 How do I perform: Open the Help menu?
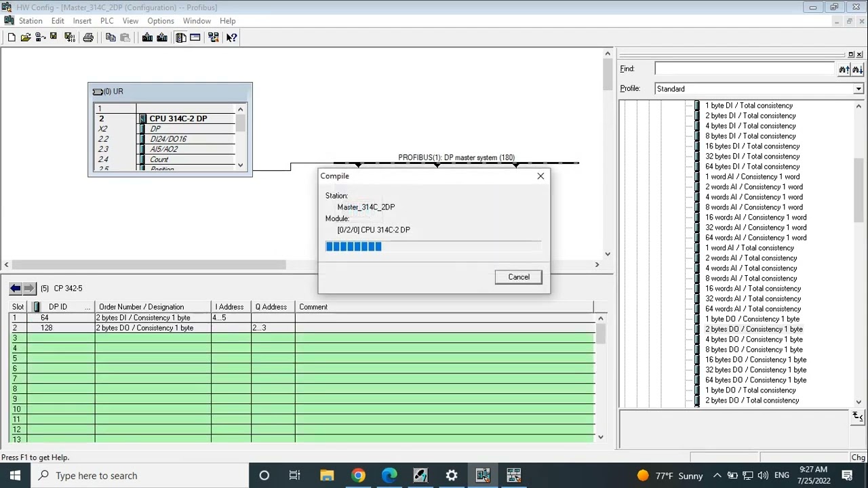tap(228, 21)
